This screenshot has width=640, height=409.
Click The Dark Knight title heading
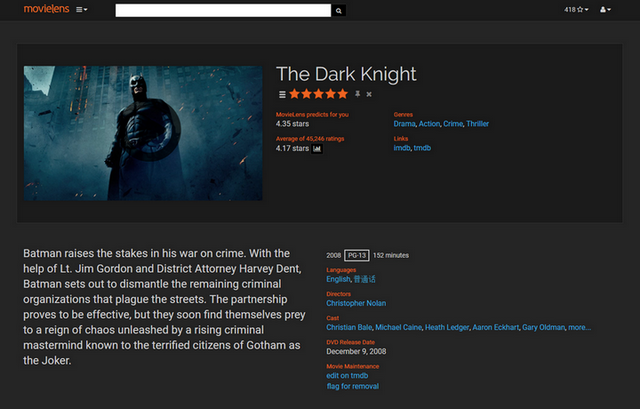tap(346, 74)
